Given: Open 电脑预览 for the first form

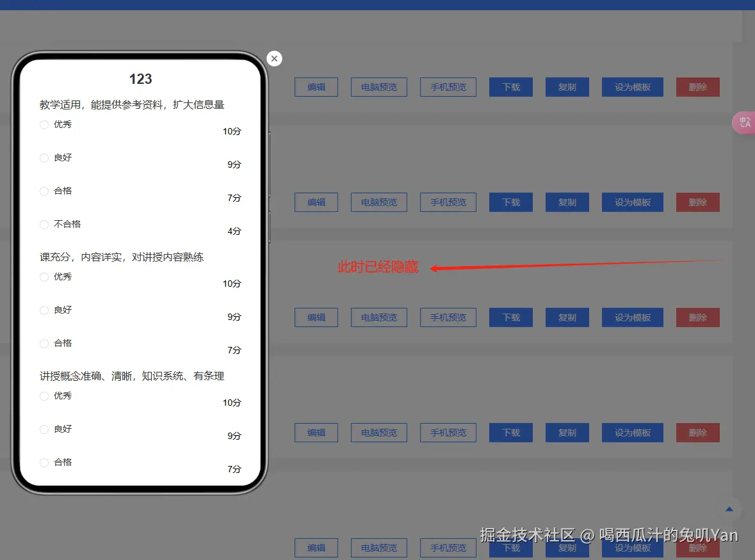Looking at the screenshot, I should [378, 87].
